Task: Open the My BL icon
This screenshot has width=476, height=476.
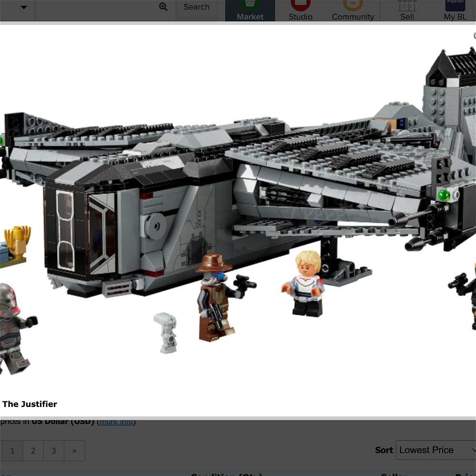Action: coord(455,10)
